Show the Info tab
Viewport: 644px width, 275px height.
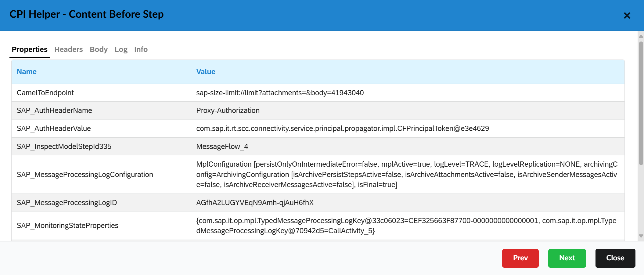[x=141, y=49]
